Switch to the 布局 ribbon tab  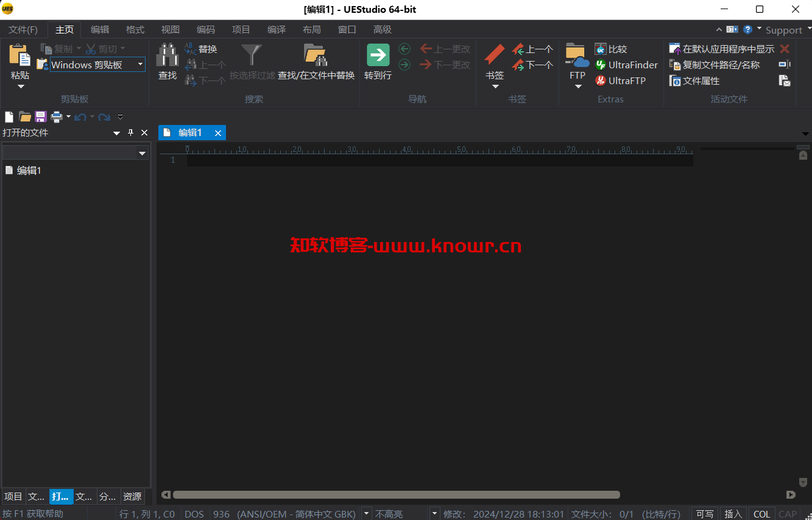312,29
